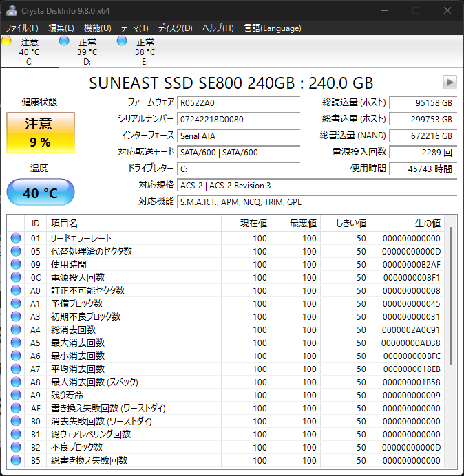
Task: Click the drive letter field C:
Action: point(239,169)
